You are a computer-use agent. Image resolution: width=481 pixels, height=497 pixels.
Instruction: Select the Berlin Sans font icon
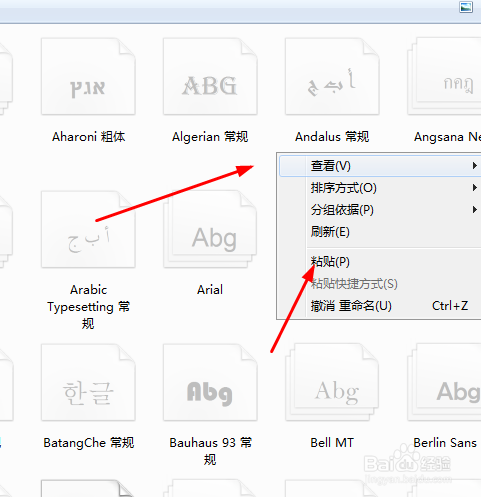(x=444, y=382)
